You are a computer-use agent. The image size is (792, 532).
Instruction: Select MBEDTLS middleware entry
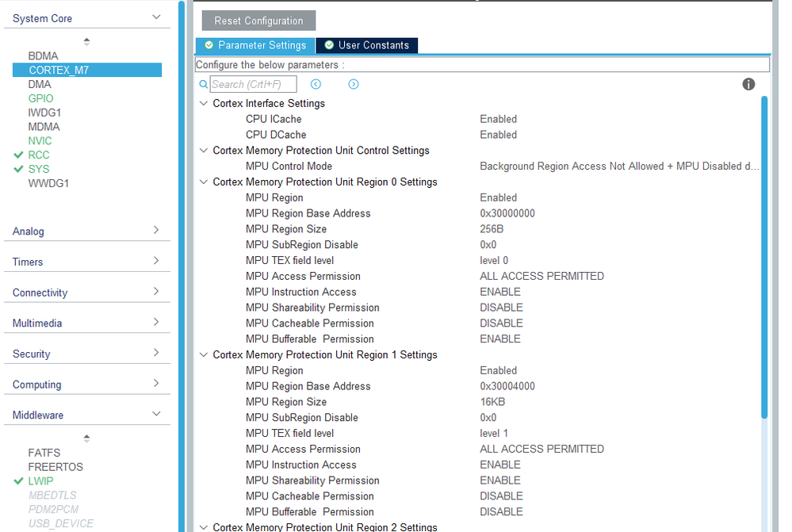click(52, 495)
